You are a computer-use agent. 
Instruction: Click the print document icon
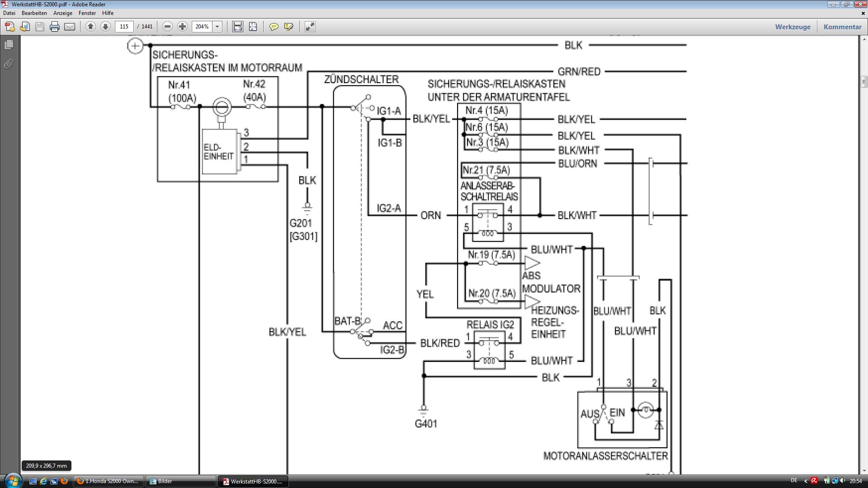[x=55, y=27]
